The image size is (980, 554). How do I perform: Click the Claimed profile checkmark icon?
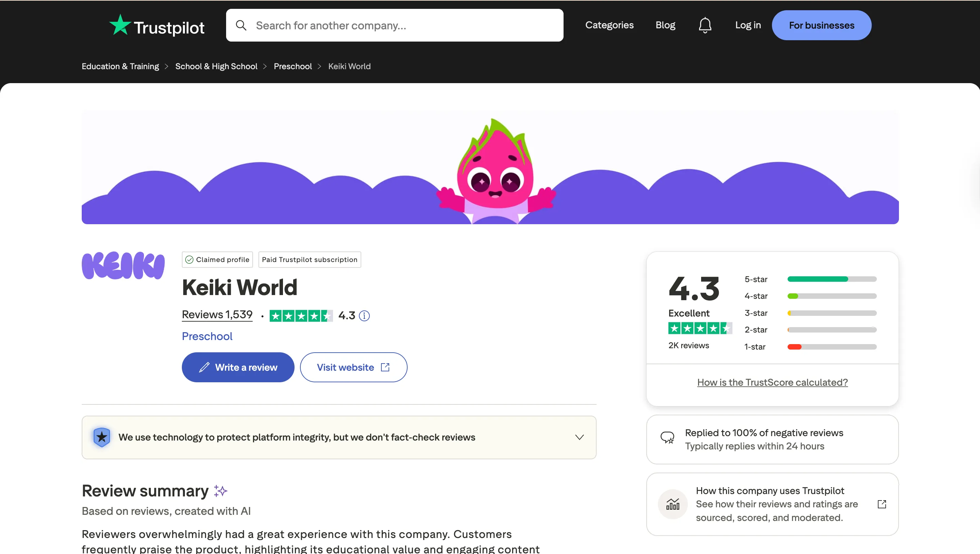[189, 260]
